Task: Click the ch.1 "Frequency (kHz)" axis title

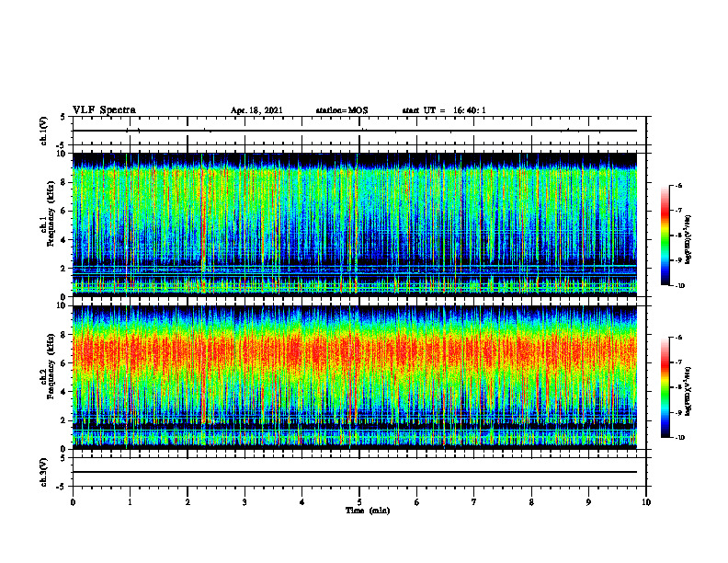Action: click(51, 213)
